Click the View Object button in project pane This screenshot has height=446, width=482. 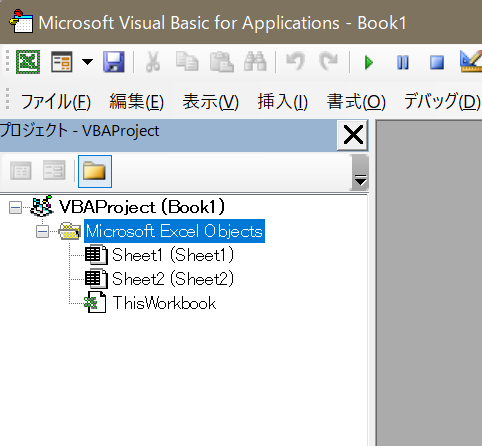click(54, 171)
